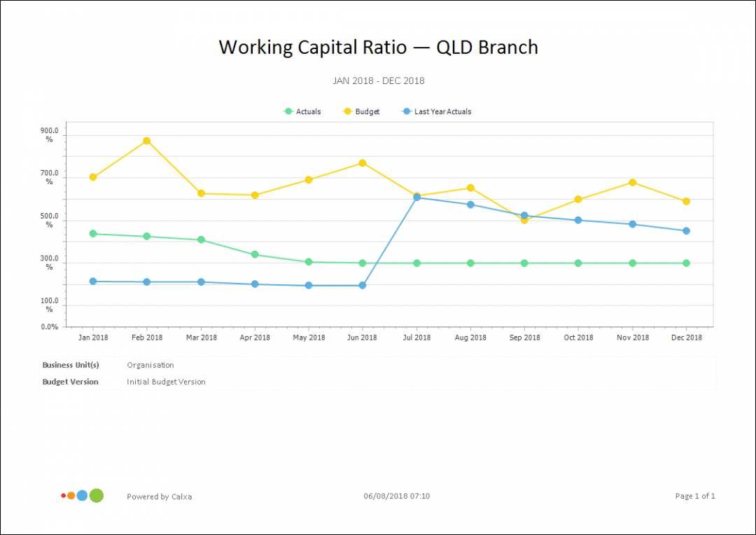Click the Jan 2018 axis label
Viewport: 756px width, 535px height.
93,338
